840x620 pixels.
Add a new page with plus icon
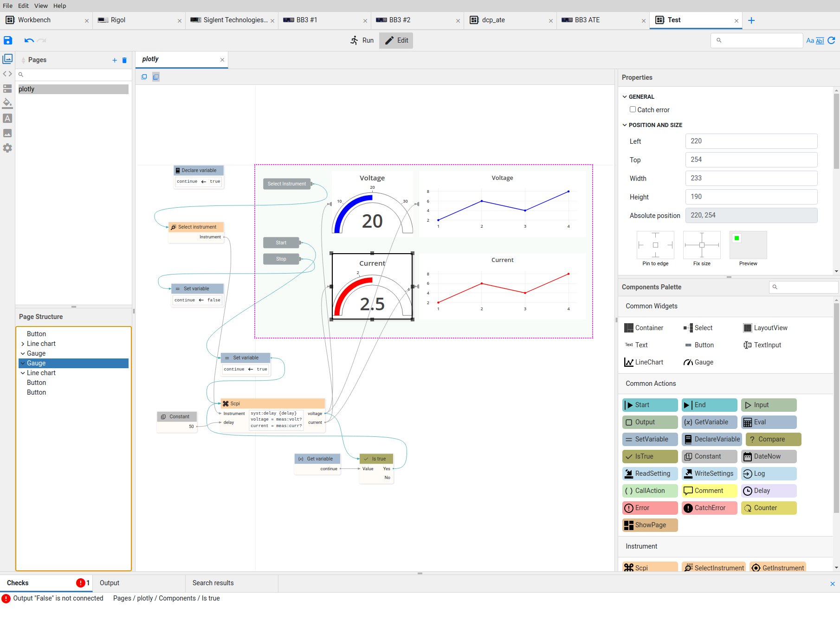(x=115, y=60)
